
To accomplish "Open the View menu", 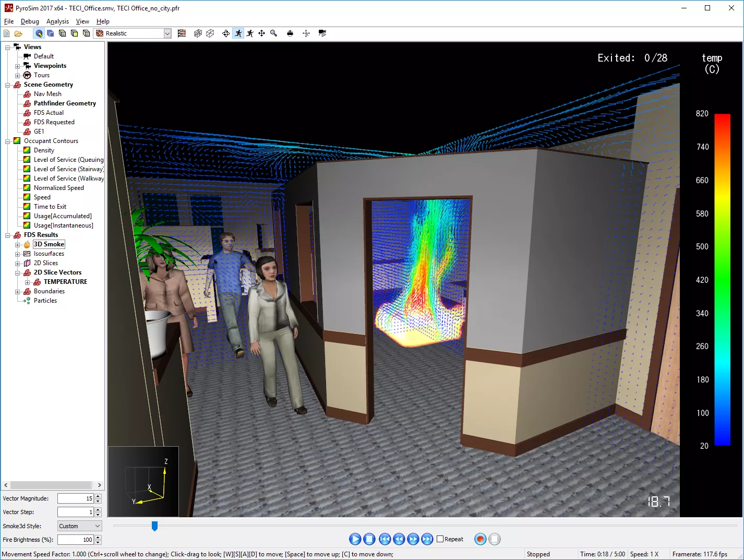I will pyautogui.click(x=82, y=21).
